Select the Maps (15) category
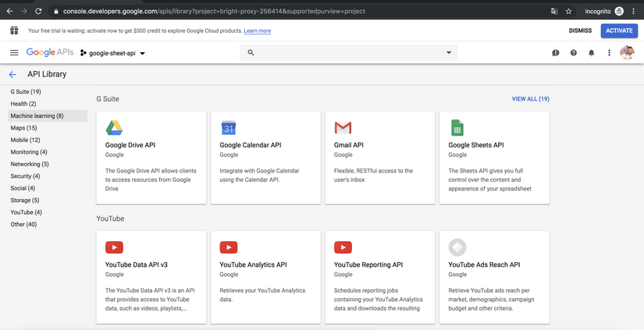Image resolution: width=644 pixels, height=330 pixels. 23,128
